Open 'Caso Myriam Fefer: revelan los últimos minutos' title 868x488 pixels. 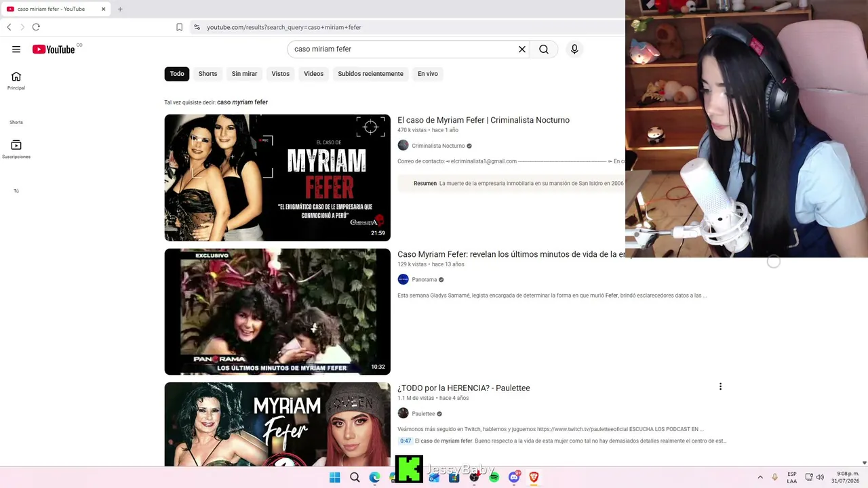point(511,254)
